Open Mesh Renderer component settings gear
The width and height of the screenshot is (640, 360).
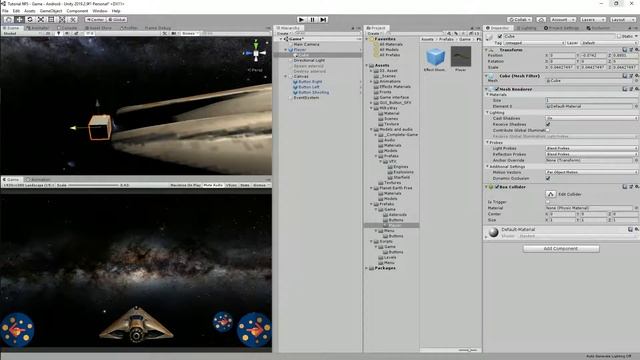[x=636, y=89]
